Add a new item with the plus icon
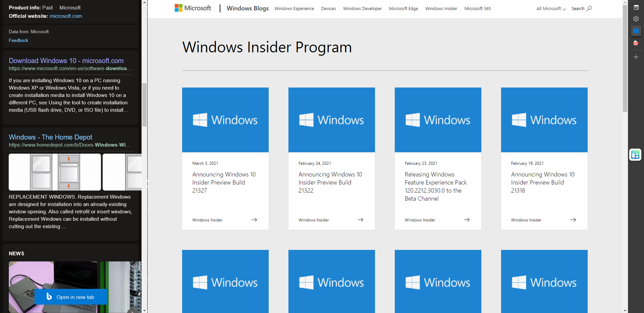 pyautogui.click(x=636, y=57)
